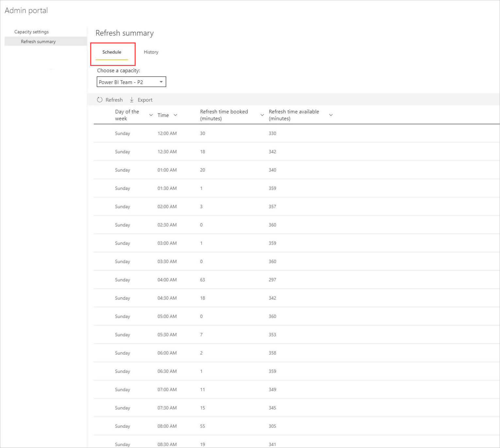Click booked value 63 in 04:00 AM row
The image size is (500, 448).
click(203, 280)
